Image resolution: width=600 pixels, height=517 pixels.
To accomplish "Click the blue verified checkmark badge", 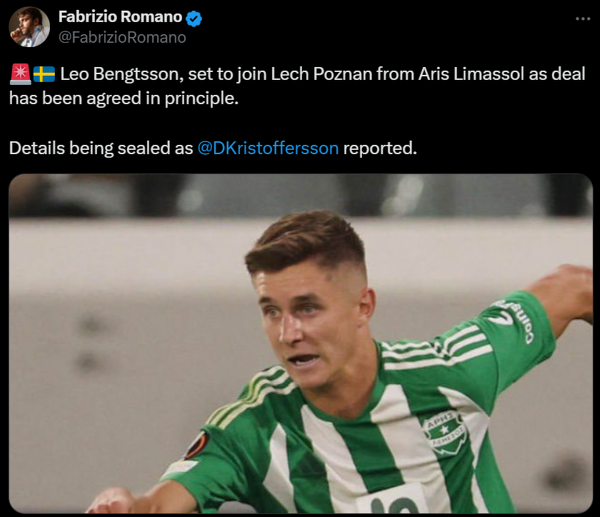I will 193,17.
